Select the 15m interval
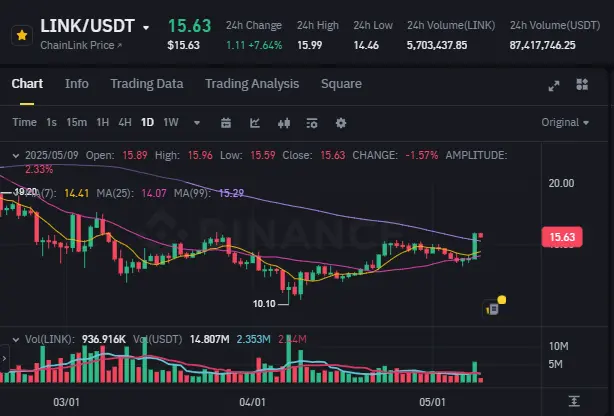 [76, 122]
